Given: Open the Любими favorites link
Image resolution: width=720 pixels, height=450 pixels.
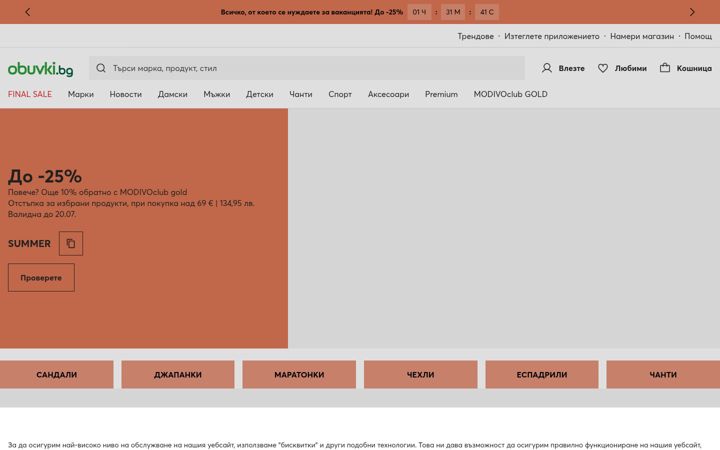Looking at the screenshot, I should click(x=630, y=68).
